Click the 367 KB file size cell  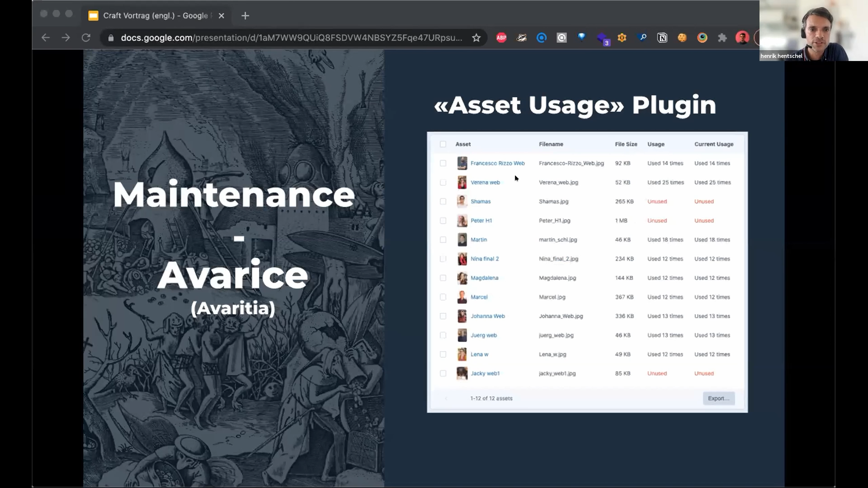[624, 297]
